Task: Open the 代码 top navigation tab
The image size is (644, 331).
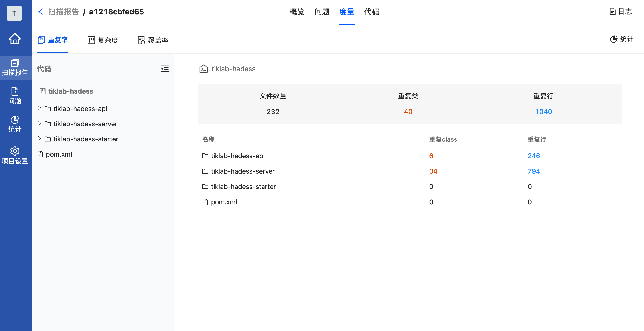Action: tap(371, 12)
